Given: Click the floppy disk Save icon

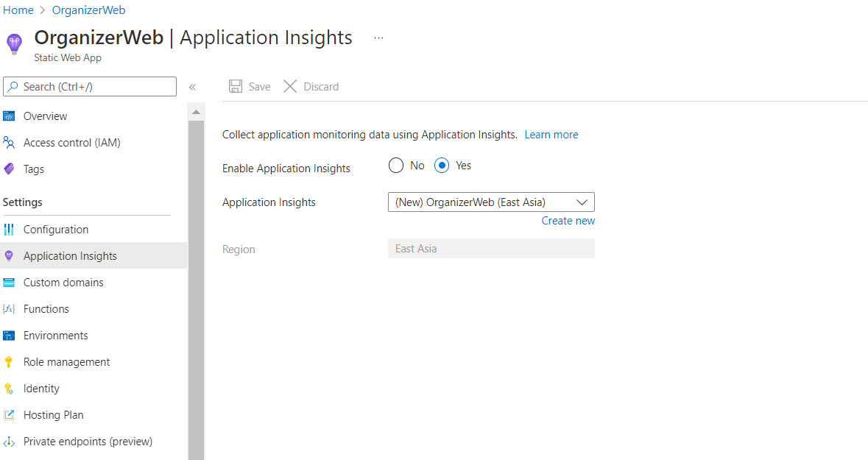Looking at the screenshot, I should [236, 86].
